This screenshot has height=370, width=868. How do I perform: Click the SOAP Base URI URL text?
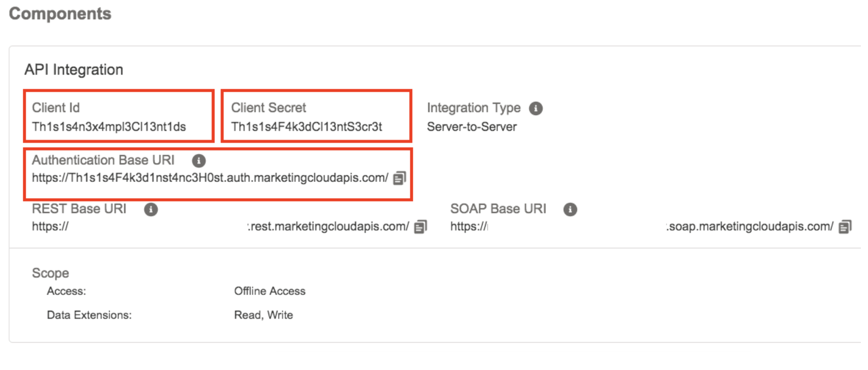pyautogui.click(x=749, y=227)
